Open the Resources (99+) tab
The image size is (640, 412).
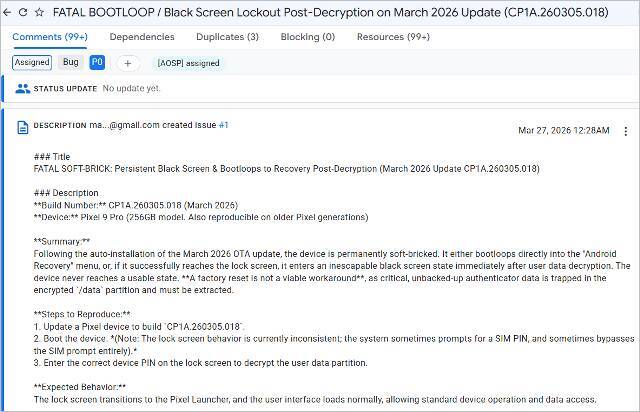[393, 37]
